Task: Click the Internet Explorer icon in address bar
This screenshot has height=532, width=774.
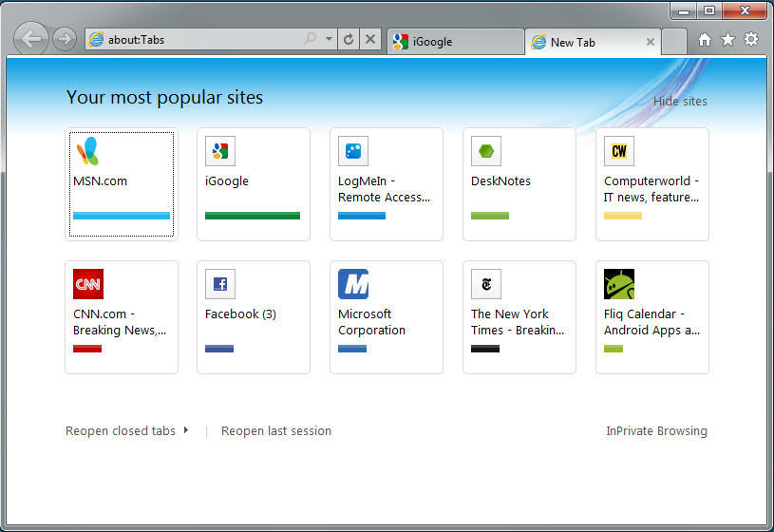Action: click(96, 40)
